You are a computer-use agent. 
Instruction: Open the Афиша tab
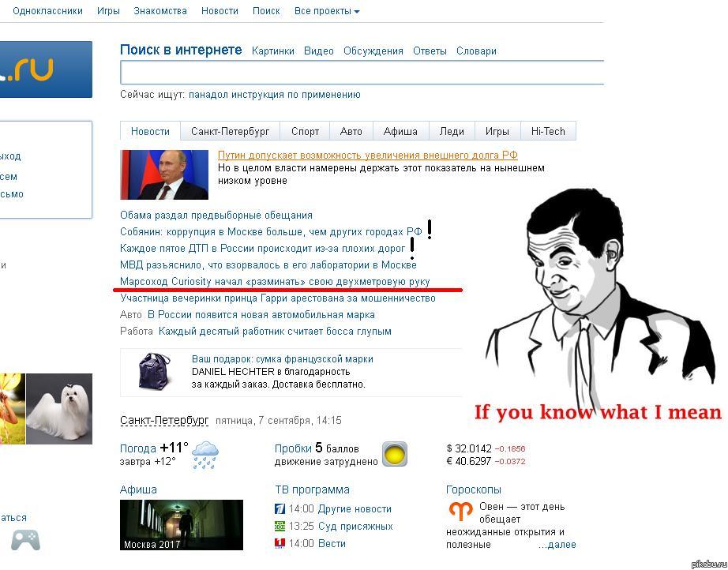click(x=400, y=131)
